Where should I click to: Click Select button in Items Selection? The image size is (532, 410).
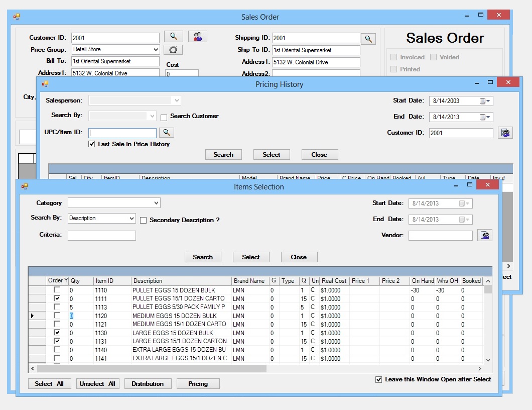[x=251, y=257]
